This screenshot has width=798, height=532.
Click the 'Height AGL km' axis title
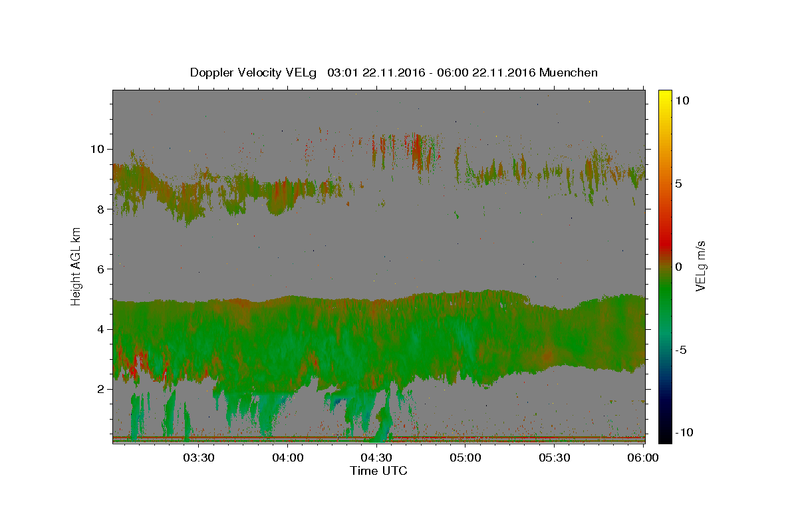[x=76, y=266]
